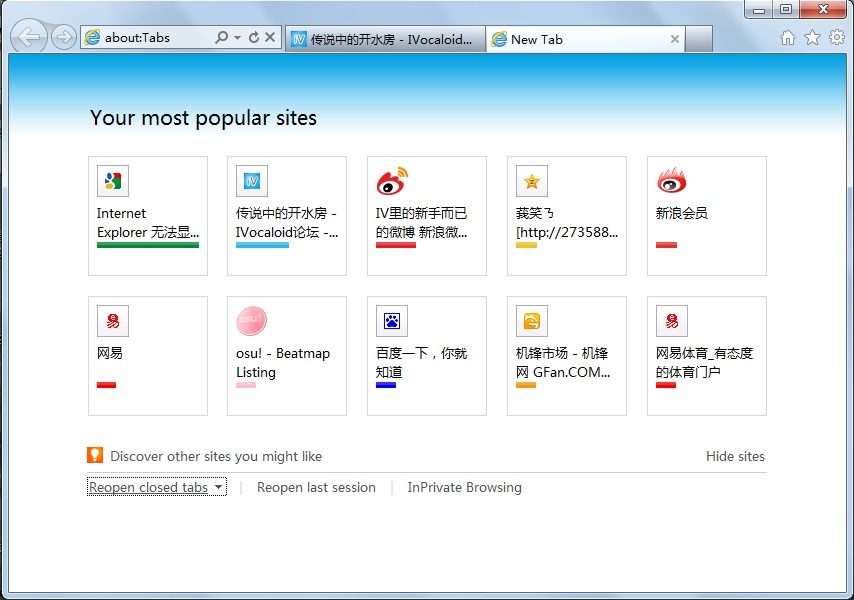
Task: Open Discover other sites you might like
Action: [216, 456]
